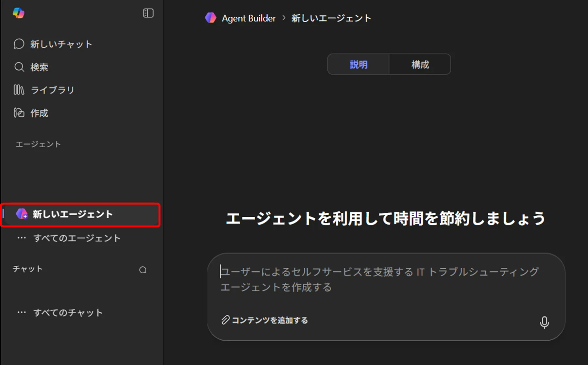Click the 新しいエージェント agent icon
588x365 pixels.
click(x=22, y=215)
